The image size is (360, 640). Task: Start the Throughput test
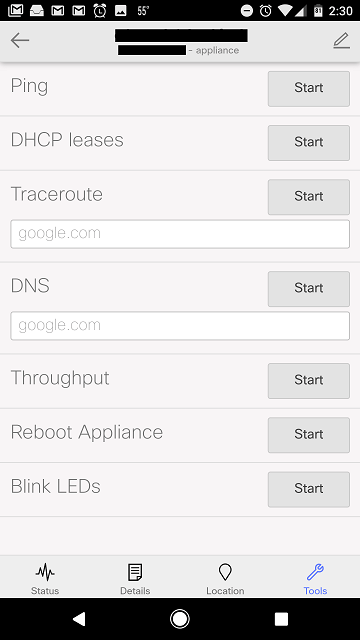(x=309, y=381)
